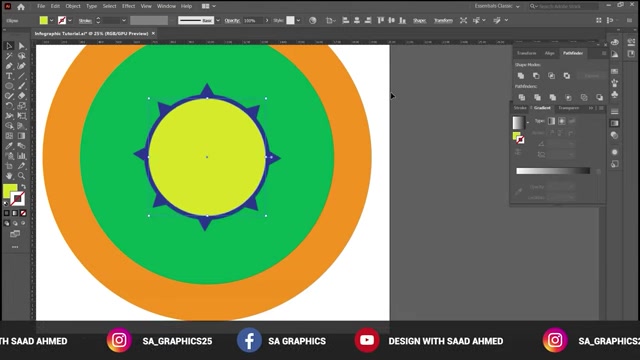Select the Eyedropper tool
Screen dimensions: 640x360
point(9,146)
